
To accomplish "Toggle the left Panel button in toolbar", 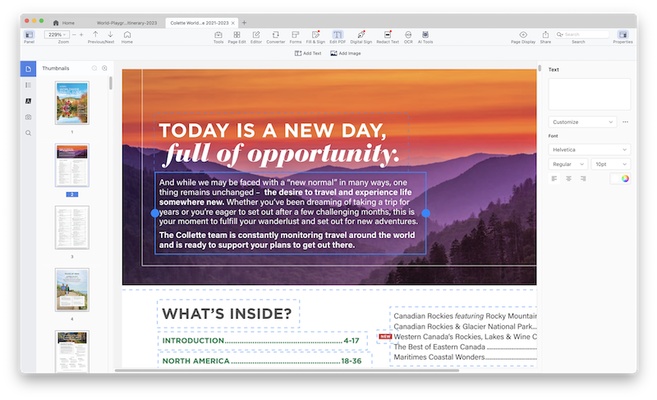I will [x=29, y=36].
